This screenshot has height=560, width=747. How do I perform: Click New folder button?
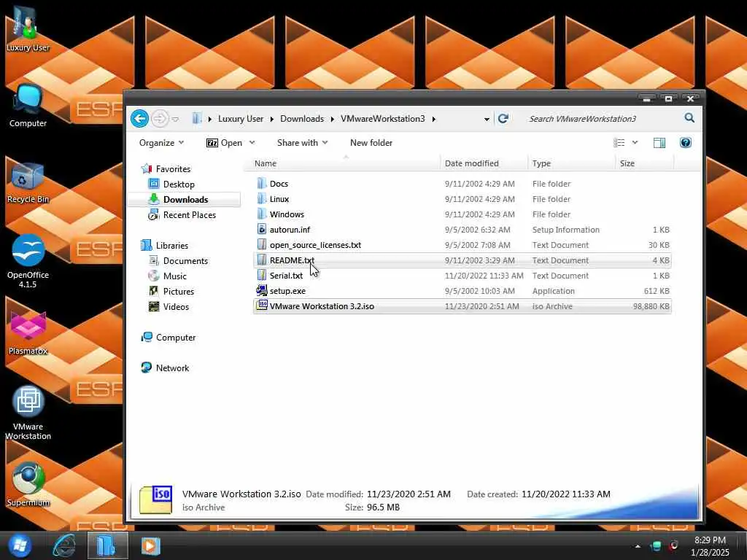pyautogui.click(x=371, y=143)
